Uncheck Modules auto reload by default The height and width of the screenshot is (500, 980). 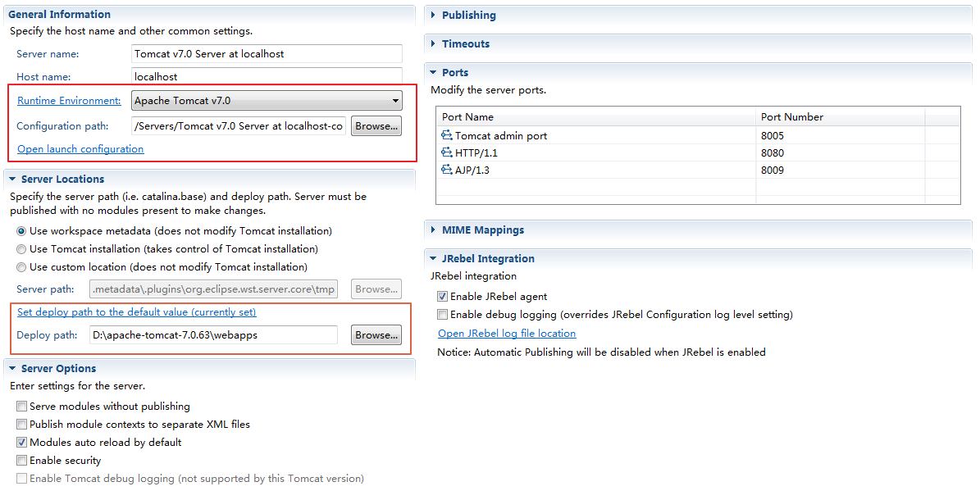coord(22,443)
